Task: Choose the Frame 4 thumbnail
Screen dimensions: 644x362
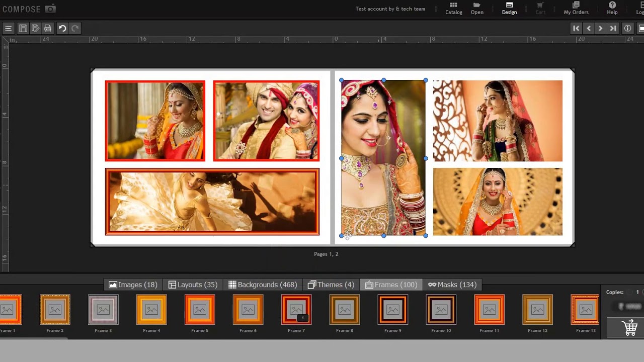Action: point(151,310)
